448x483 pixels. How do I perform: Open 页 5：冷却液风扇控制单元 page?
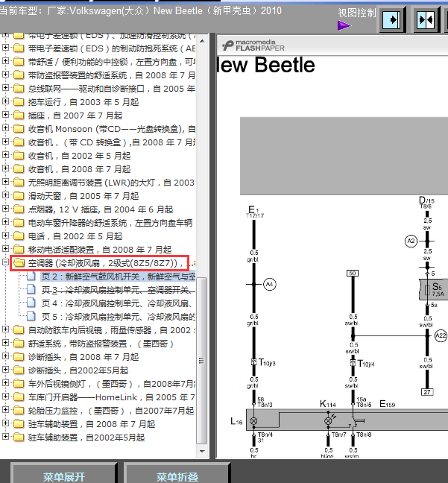[x=118, y=317]
